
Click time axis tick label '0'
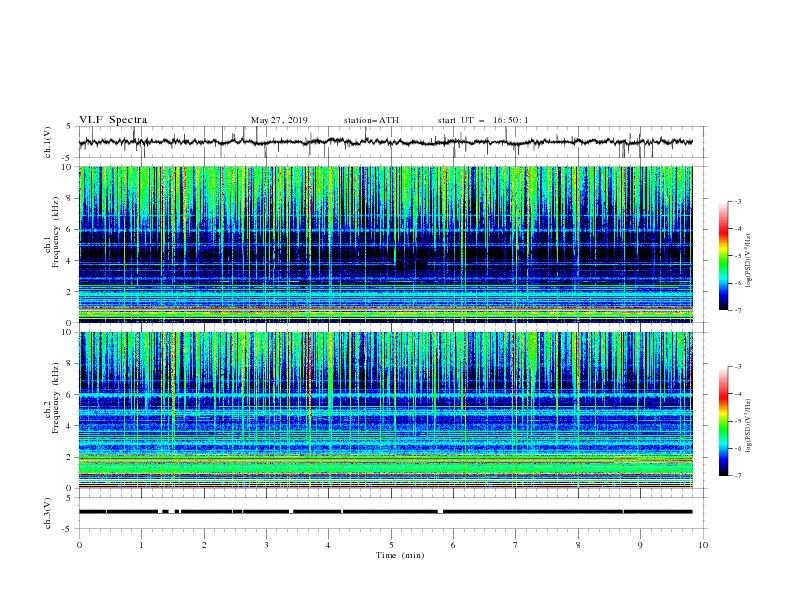click(79, 545)
